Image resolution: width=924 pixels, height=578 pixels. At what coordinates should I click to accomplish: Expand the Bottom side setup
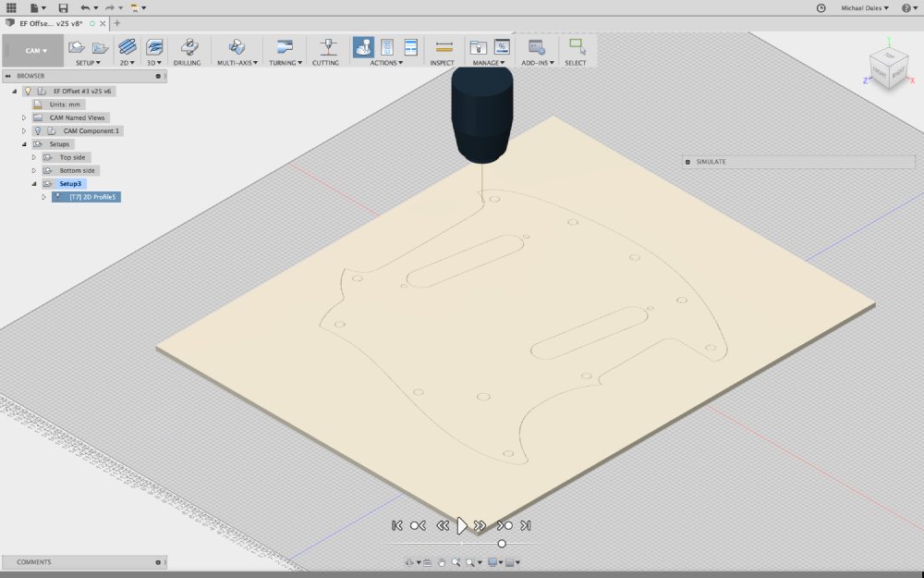[x=33, y=170]
